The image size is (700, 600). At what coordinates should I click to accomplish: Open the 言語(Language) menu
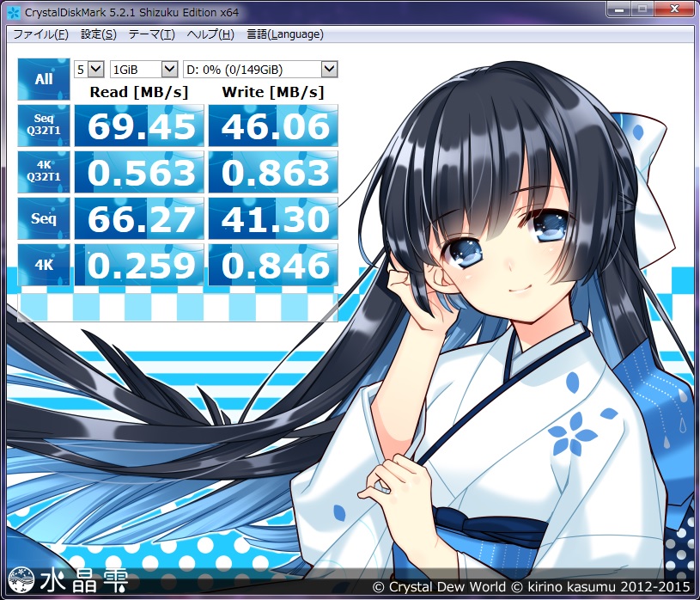(x=285, y=34)
